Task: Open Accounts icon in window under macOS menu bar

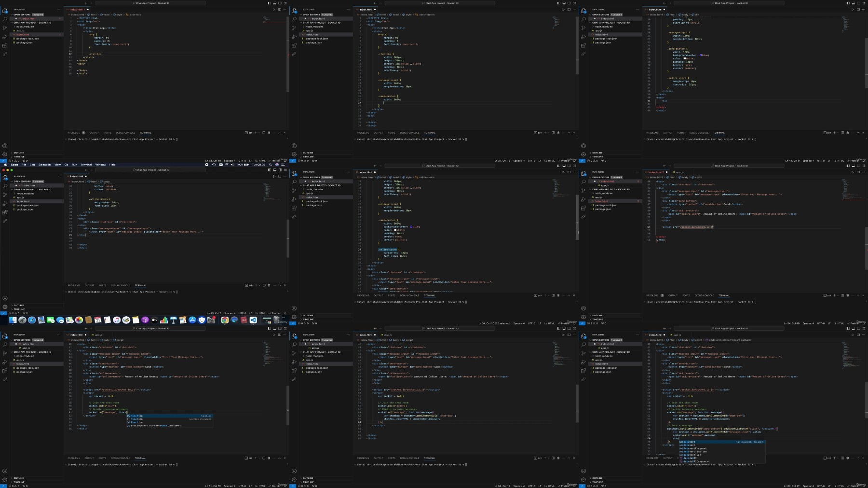Action: coord(5,298)
